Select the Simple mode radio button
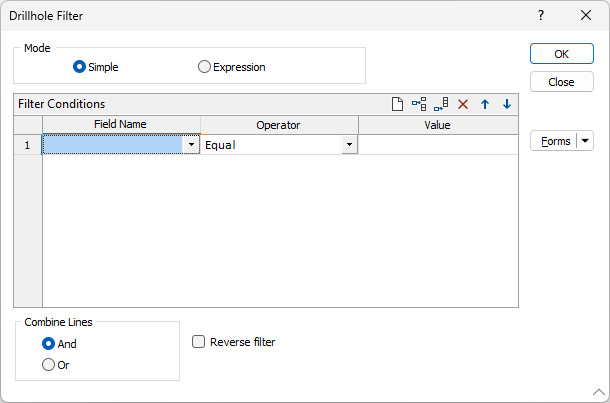 click(x=79, y=67)
